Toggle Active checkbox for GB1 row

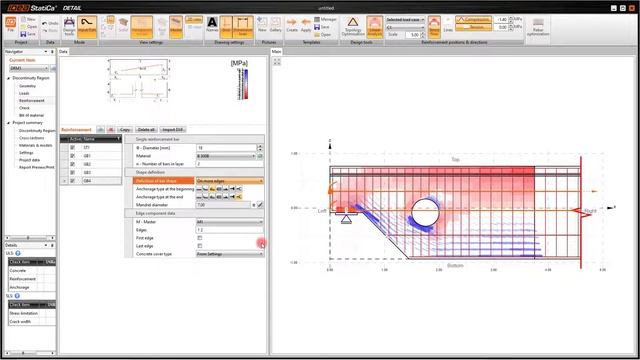(72, 156)
